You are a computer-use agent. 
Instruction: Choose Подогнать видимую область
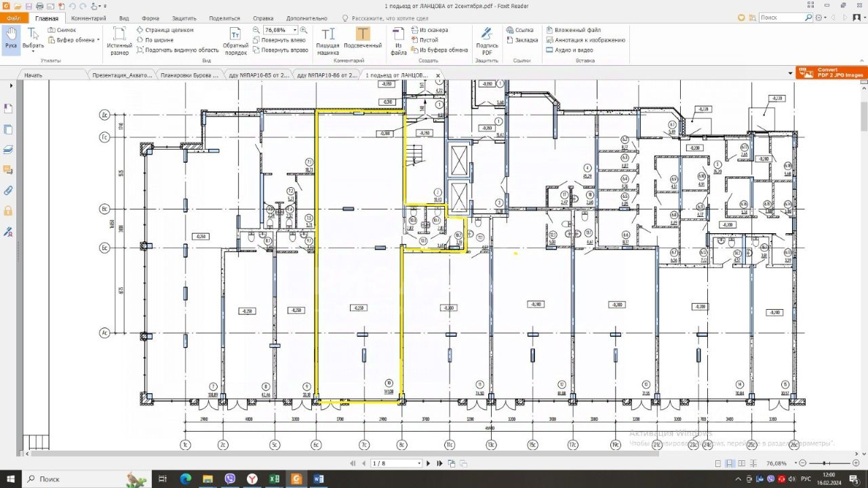[x=178, y=50]
